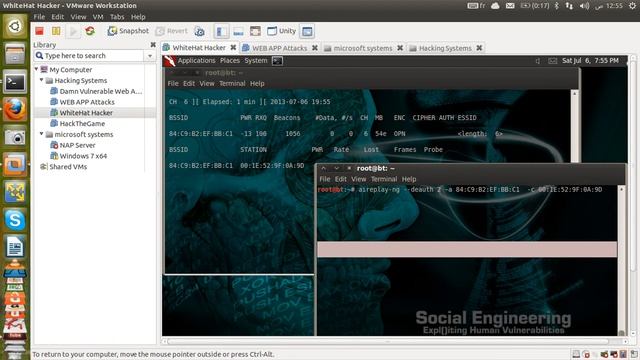Launch Firefox from Ubuntu launcher

pyautogui.click(x=15, y=109)
